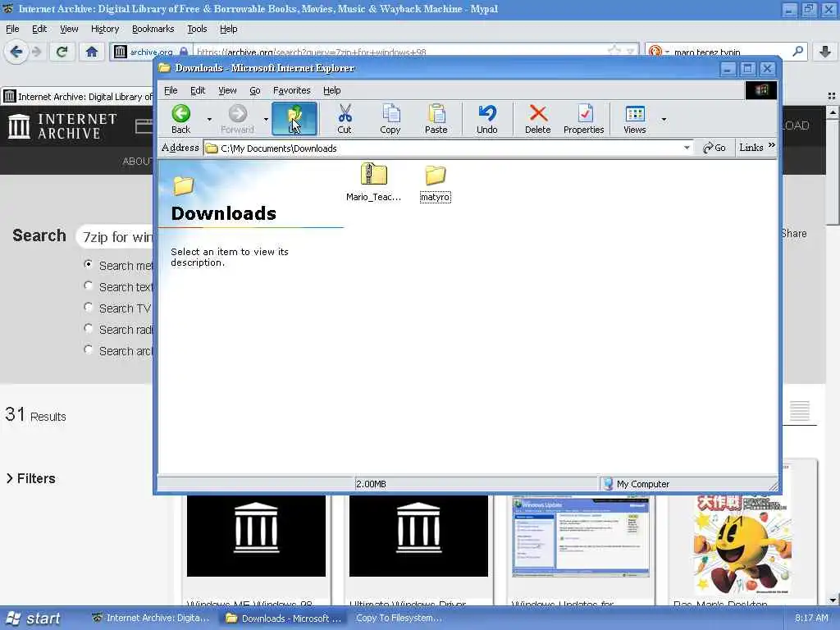Select the Search metadata radio button

pos(89,264)
